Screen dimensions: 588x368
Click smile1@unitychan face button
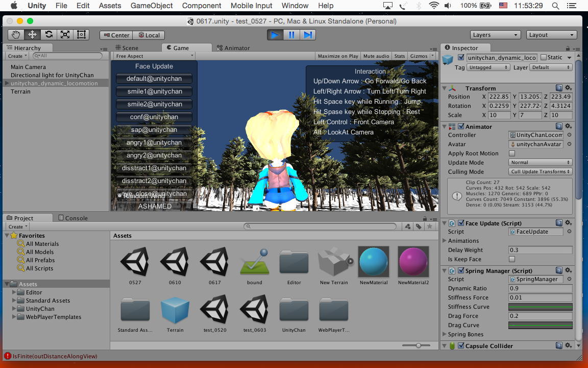[x=154, y=91]
